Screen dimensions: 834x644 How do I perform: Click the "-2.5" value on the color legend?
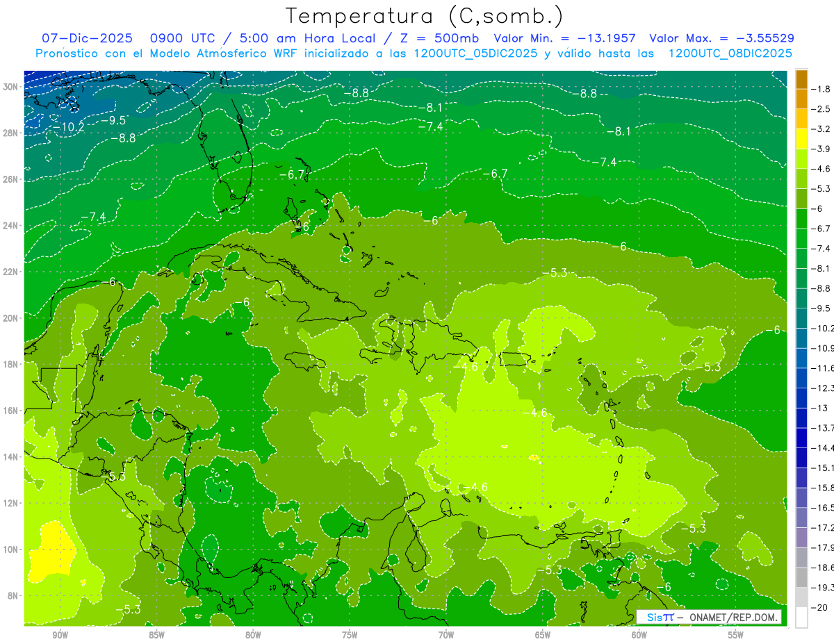pyautogui.click(x=821, y=109)
